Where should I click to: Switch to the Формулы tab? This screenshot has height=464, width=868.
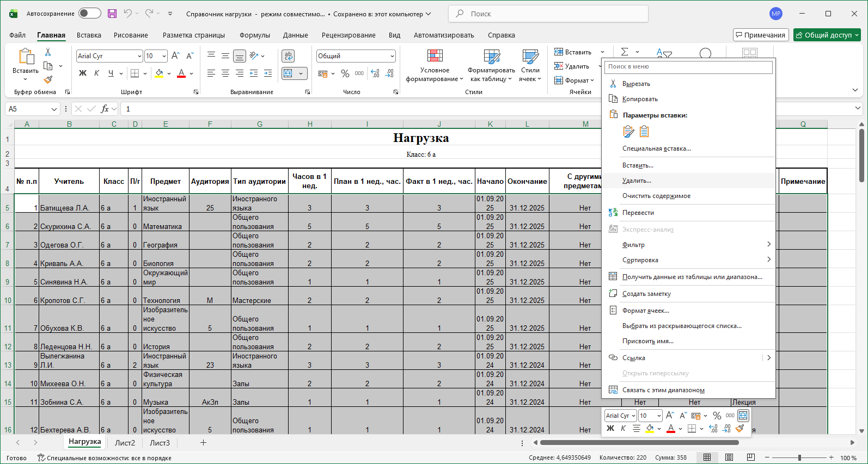click(x=255, y=35)
